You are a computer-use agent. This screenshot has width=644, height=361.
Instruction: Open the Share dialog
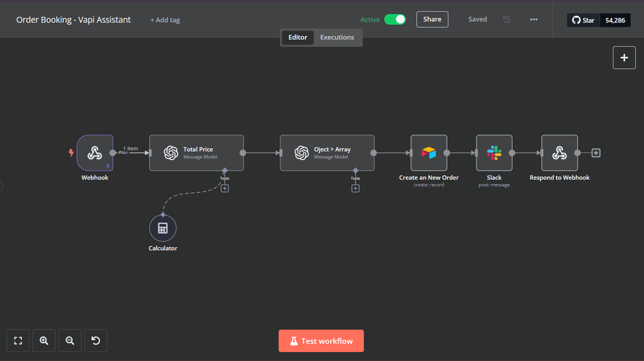click(x=432, y=19)
